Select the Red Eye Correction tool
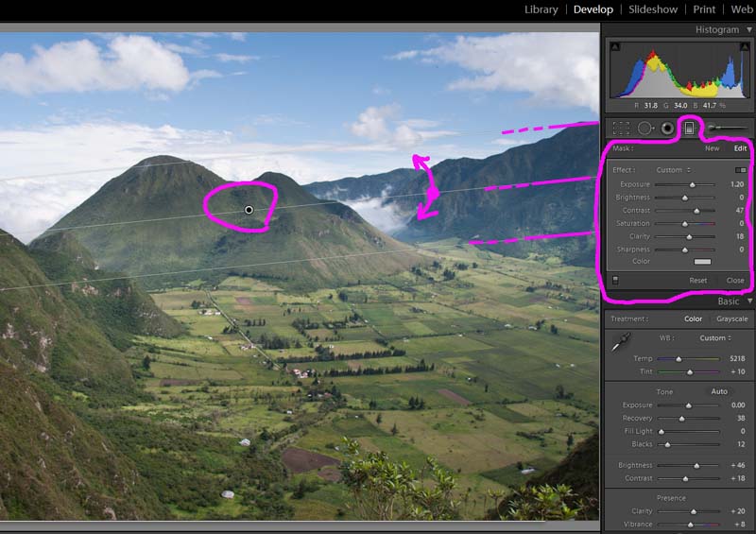Image resolution: width=756 pixels, height=534 pixels. click(x=668, y=129)
